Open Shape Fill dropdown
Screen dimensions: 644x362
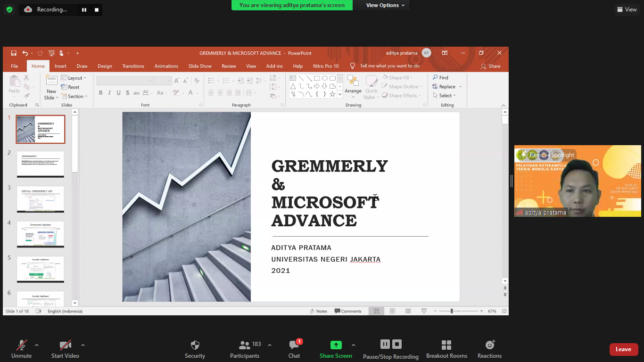[x=397, y=77]
